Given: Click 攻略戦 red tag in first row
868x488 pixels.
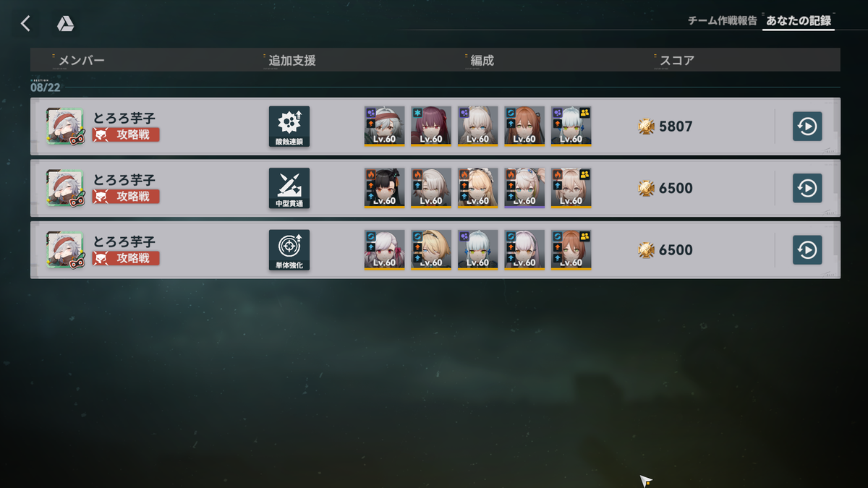Looking at the screenshot, I should click(126, 134).
